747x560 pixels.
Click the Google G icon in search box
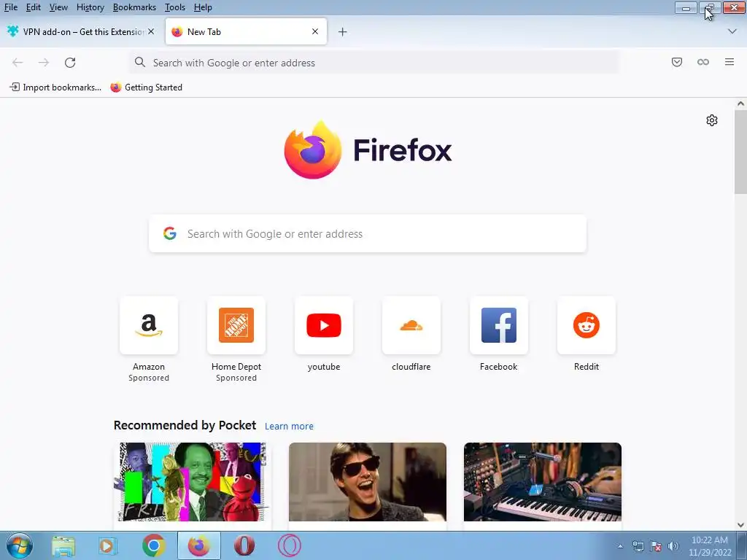[169, 233]
